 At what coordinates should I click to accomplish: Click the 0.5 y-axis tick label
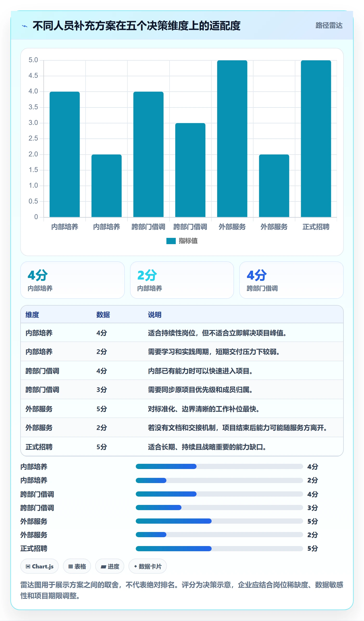pos(33,201)
